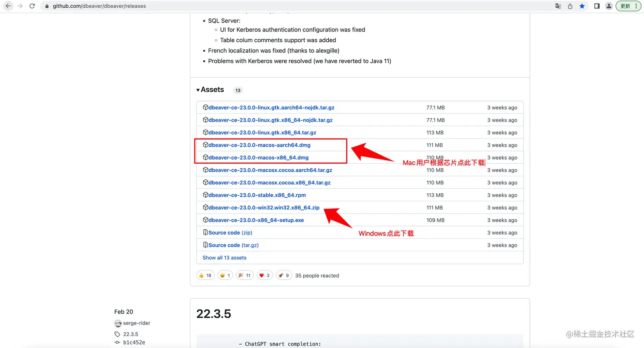Click Show all 13 assets link
Screen dimensions: 644x348
(224, 258)
